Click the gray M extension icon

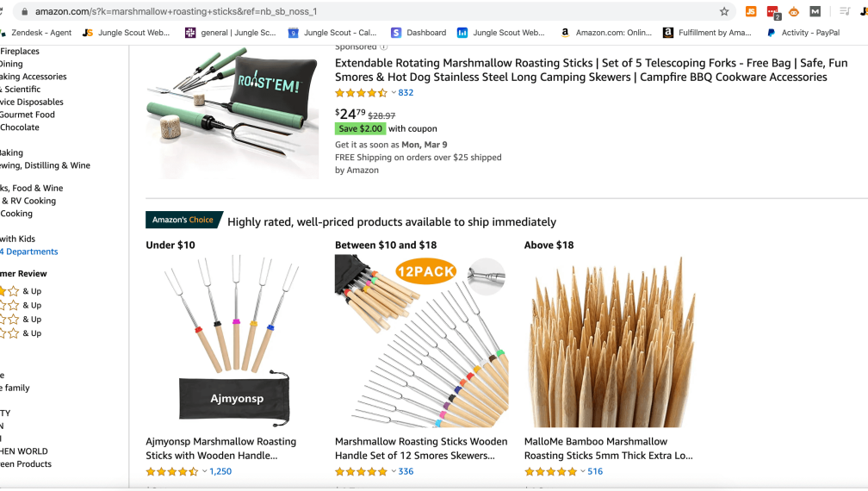click(x=815, y=11)
